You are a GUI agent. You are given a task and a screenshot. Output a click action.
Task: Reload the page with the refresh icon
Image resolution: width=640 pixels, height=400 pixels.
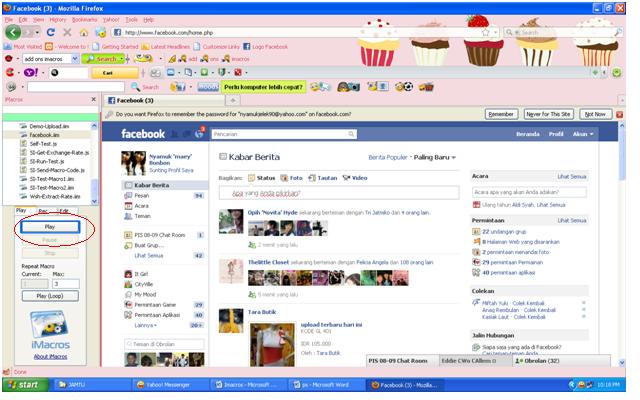click(51, 32)
